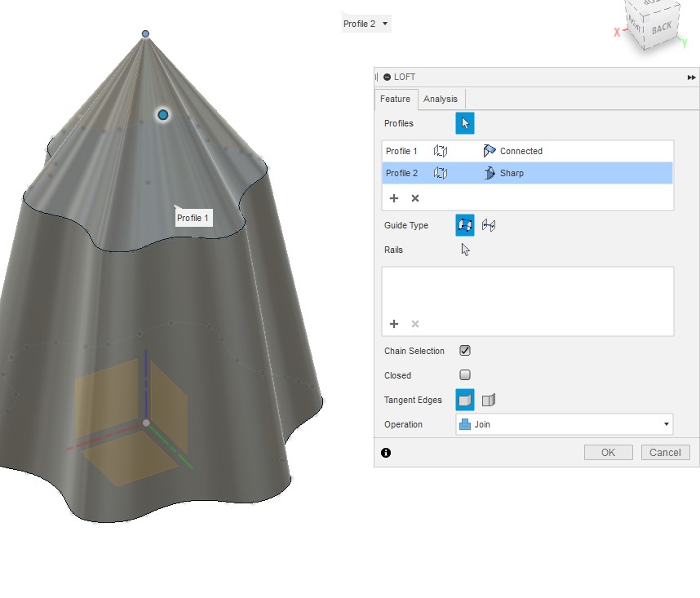Switch to the Analysis tab

pos(440,99)
